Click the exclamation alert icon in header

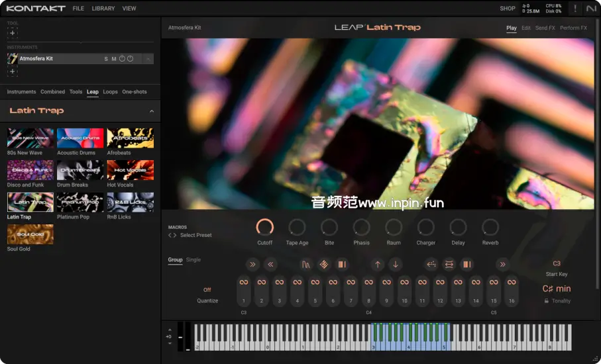[x=574, y=9]
